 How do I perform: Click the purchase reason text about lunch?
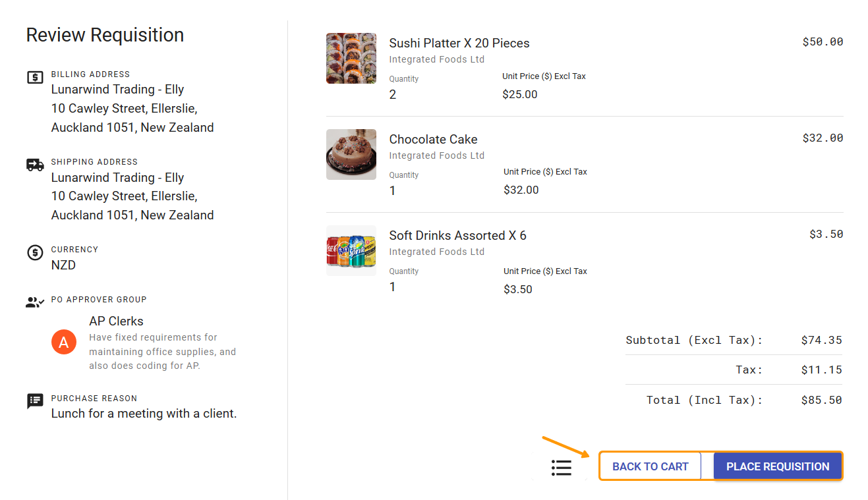tap(144, 414)
